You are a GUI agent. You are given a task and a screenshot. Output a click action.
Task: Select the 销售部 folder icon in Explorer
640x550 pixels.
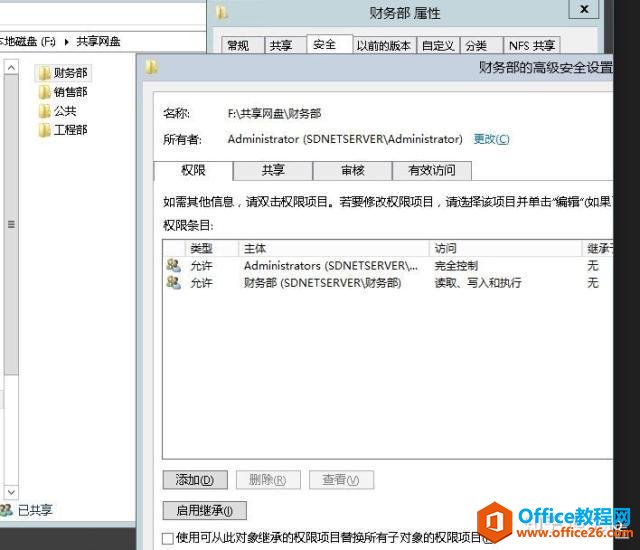tap(44, 92)
